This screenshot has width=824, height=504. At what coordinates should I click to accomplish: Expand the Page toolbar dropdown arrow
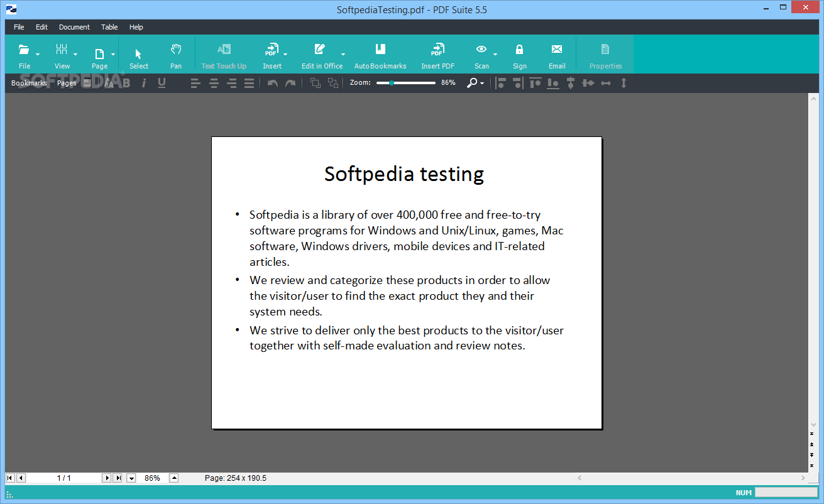point(113,54)
